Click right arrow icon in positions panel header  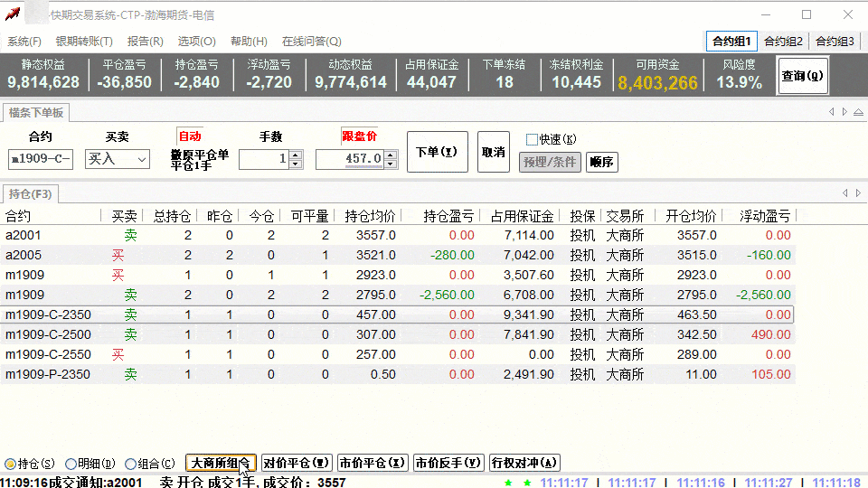click(857, 193)
